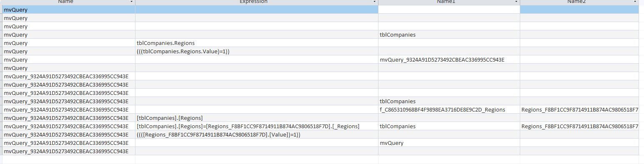Select the '((([Regions_F8BF...].[Value])=1))' expression cell
The height and width of the screenshot is (164, 644).
[257, 134]
